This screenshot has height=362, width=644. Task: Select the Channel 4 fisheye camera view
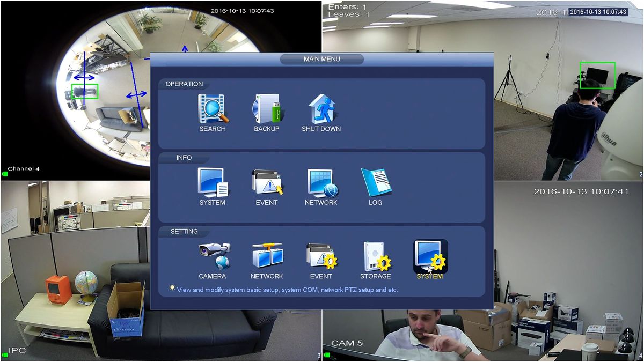(x=75, y=90)
